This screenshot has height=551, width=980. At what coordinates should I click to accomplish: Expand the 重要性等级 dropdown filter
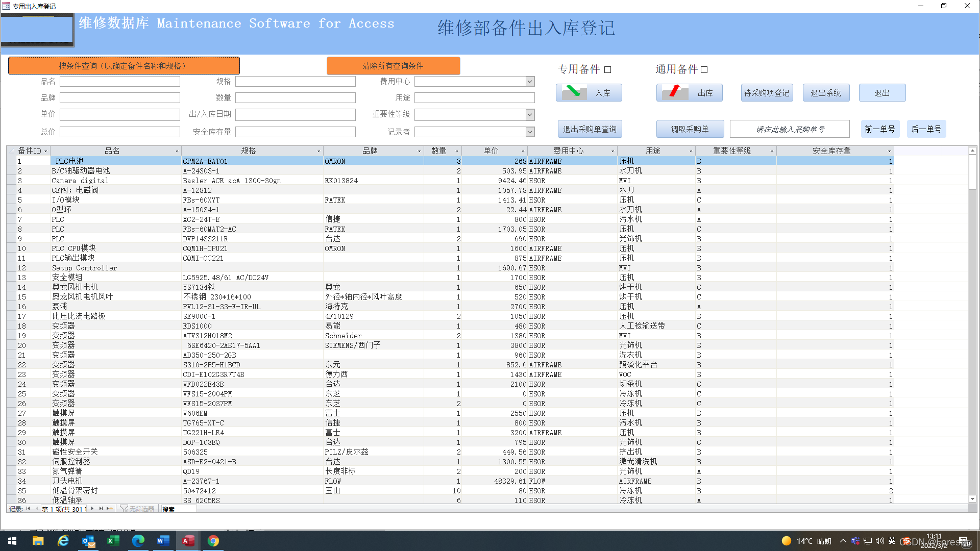(x=530, y=114)
